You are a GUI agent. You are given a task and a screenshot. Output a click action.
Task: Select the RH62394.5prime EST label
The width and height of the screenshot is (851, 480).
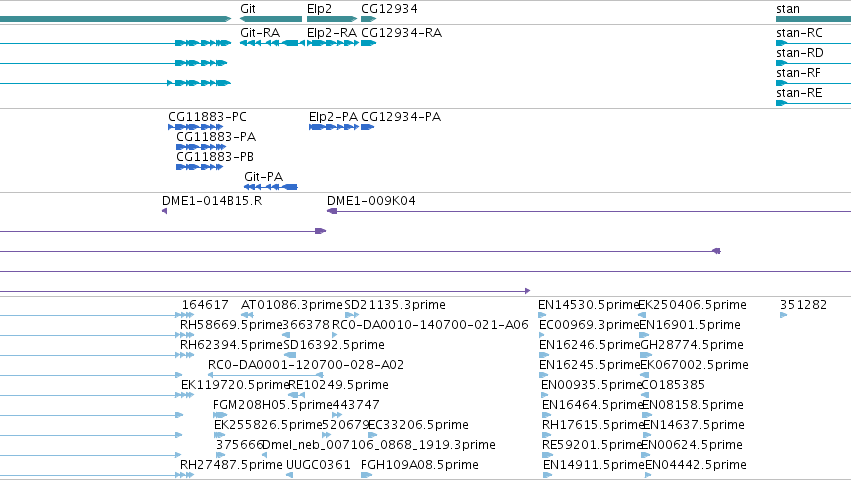231,345
